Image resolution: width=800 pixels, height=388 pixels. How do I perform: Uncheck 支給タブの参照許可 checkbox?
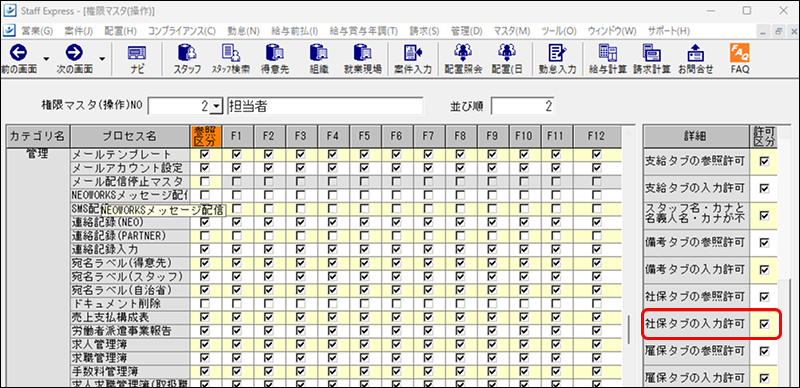tap(764, 161)
